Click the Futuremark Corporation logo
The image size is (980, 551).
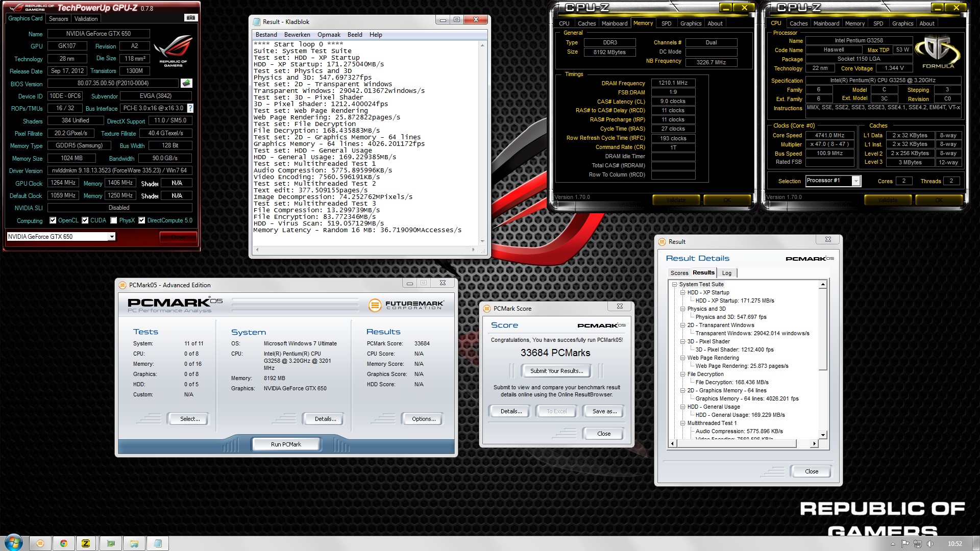click(406, 305)
